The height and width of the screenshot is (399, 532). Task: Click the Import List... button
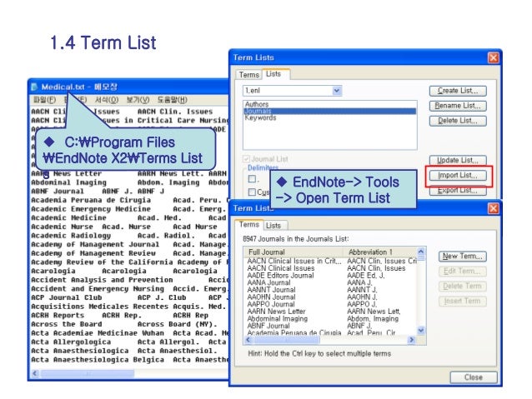458,175
